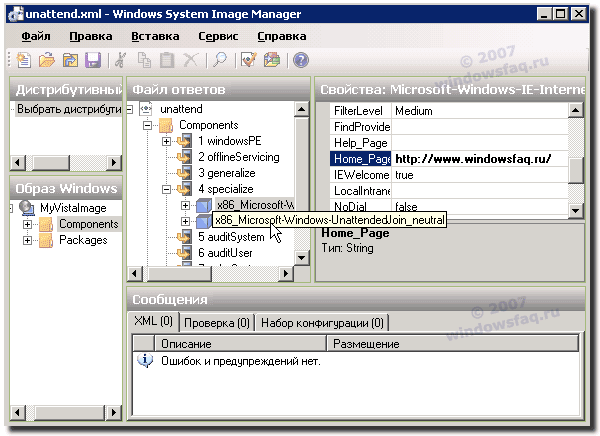The image size is (600, 436).
Task: Select the NoDial property name
Action: [x=360, y=207]
